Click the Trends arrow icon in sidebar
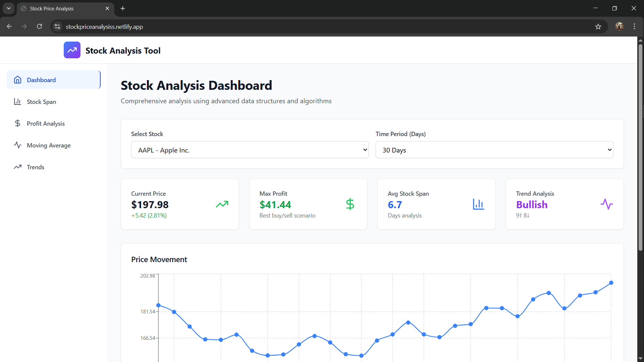The image size is (644, 362). [17, 167]
